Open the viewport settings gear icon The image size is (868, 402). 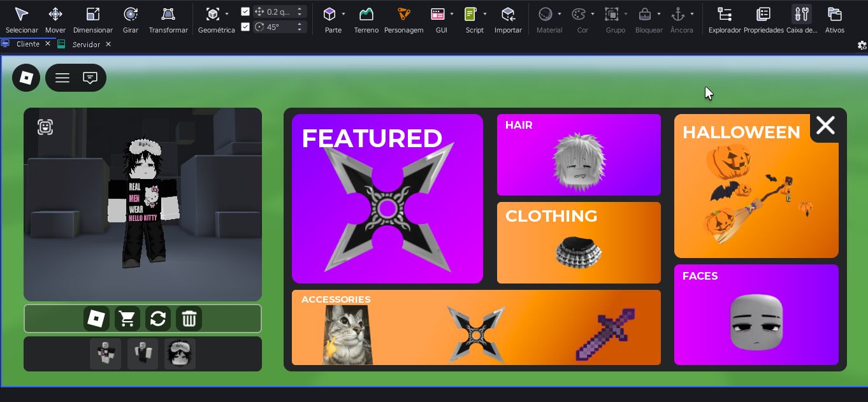(x=862, y=45)
